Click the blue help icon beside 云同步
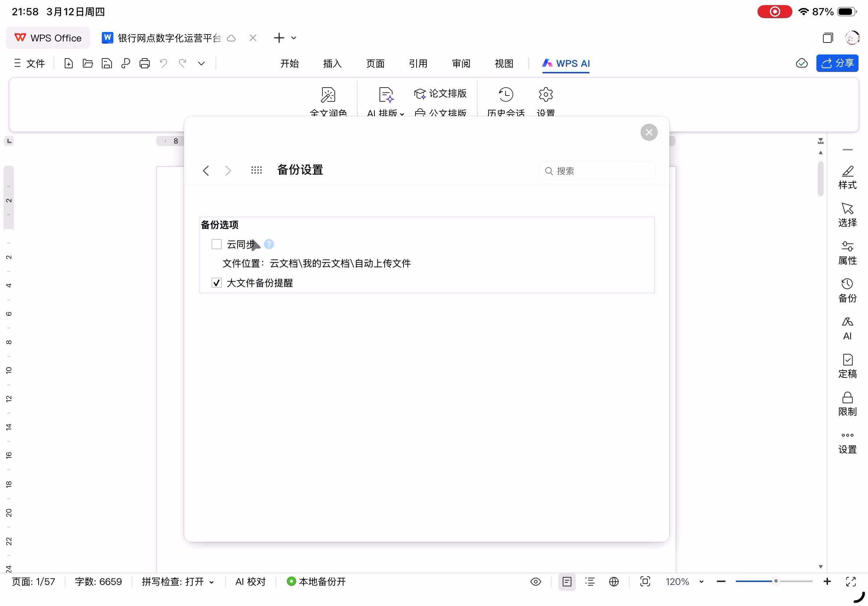Image resolution: width=868 pixels, height=606 pixels. [x=269, y=244]
